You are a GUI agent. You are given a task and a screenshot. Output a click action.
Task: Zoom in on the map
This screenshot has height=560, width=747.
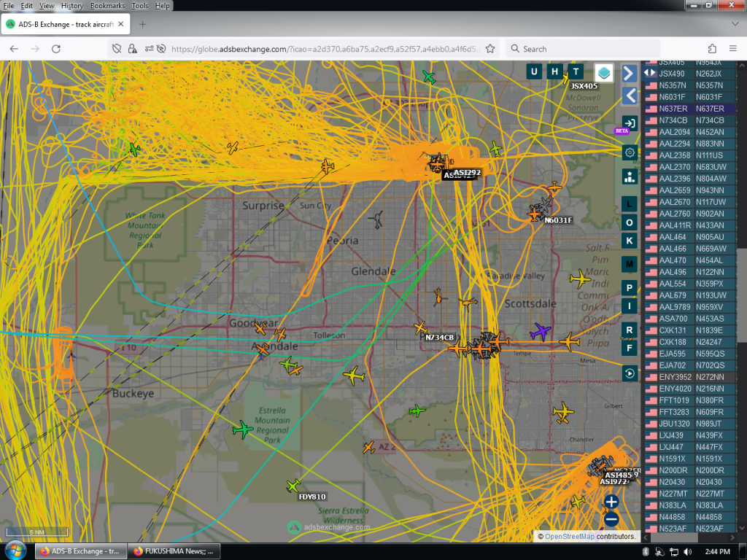(x=611, y=502)
